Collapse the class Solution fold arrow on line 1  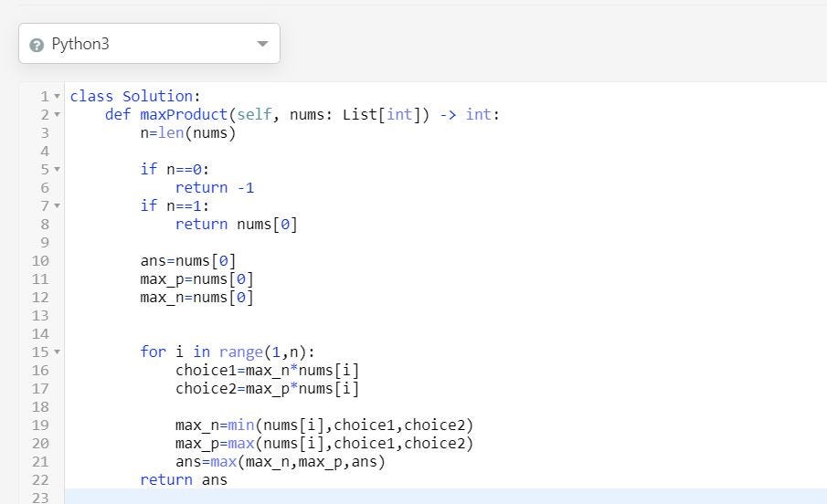coord(57,97)
